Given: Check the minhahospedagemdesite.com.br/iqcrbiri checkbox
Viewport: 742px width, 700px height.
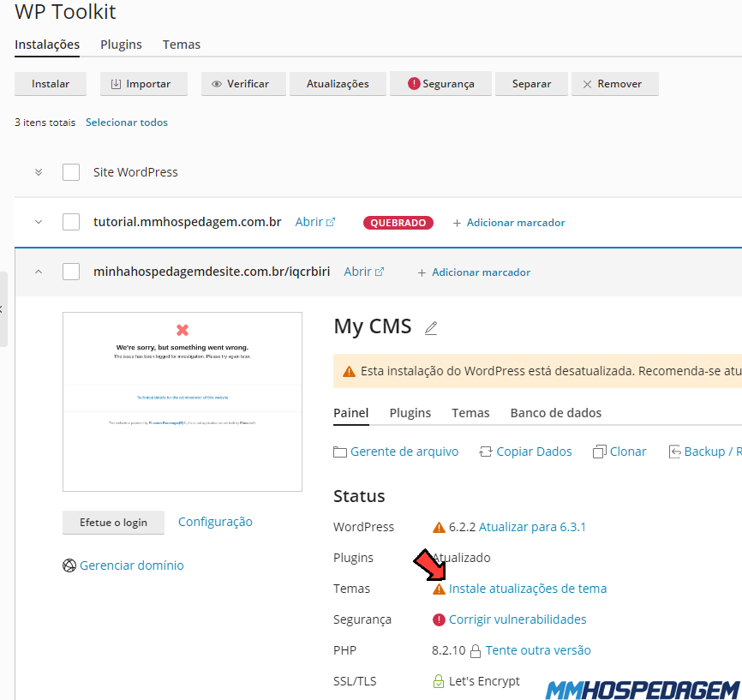Looking at the screenshot, I should tap(71, 272).
